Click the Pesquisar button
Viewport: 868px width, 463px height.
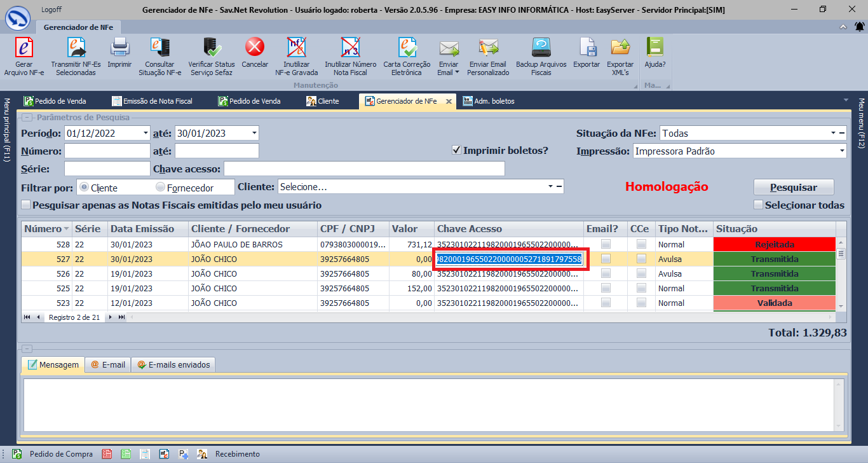(x=794, y=187)
